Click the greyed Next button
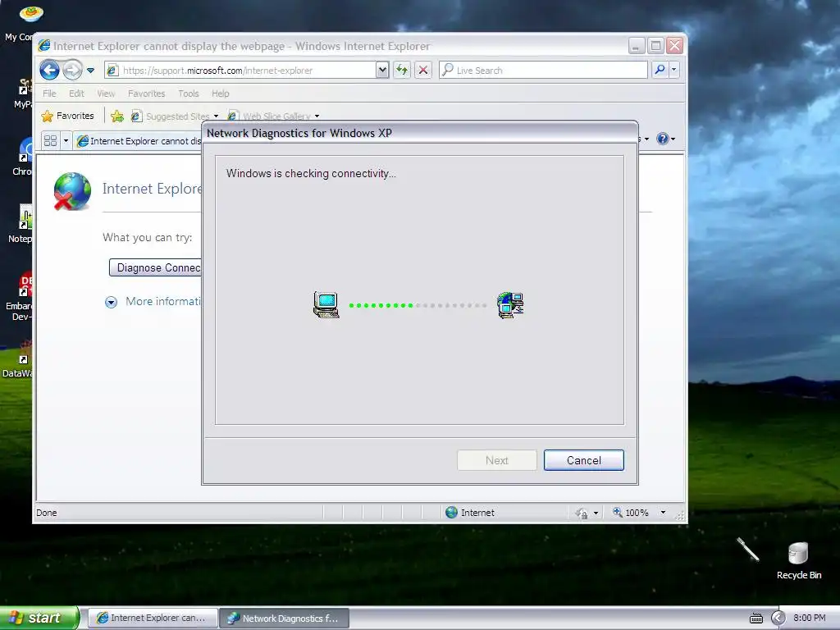840x630 pixels. [x=496, y=460]
